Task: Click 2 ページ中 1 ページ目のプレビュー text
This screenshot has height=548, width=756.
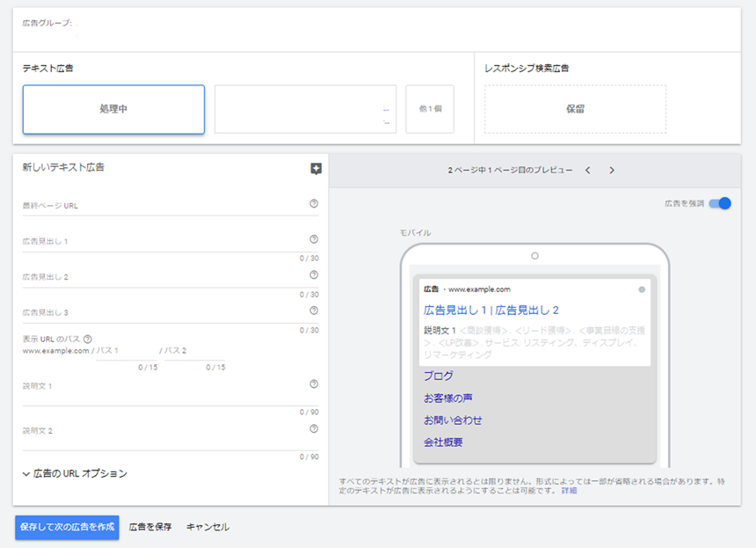Action: [x=510, y=171]
